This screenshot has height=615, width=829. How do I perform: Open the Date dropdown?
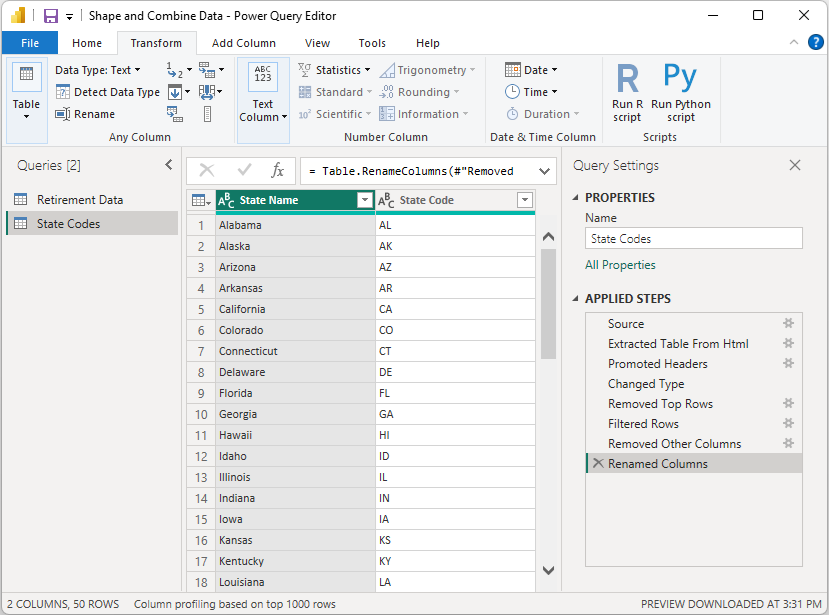531,70
